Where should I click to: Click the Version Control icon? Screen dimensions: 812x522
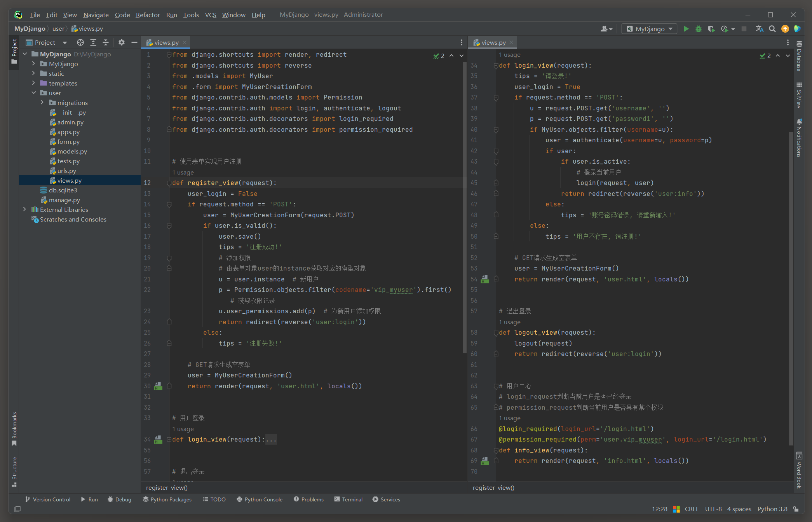click(27, 499)
